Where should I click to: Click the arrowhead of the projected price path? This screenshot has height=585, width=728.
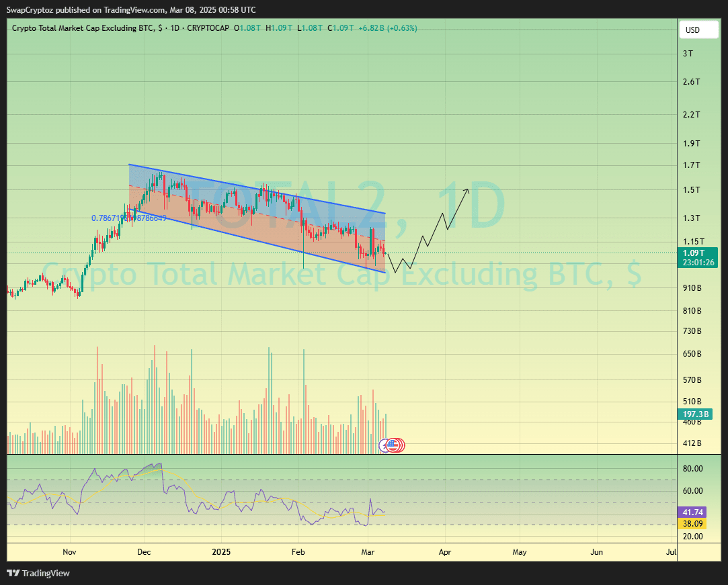(467, 191)
